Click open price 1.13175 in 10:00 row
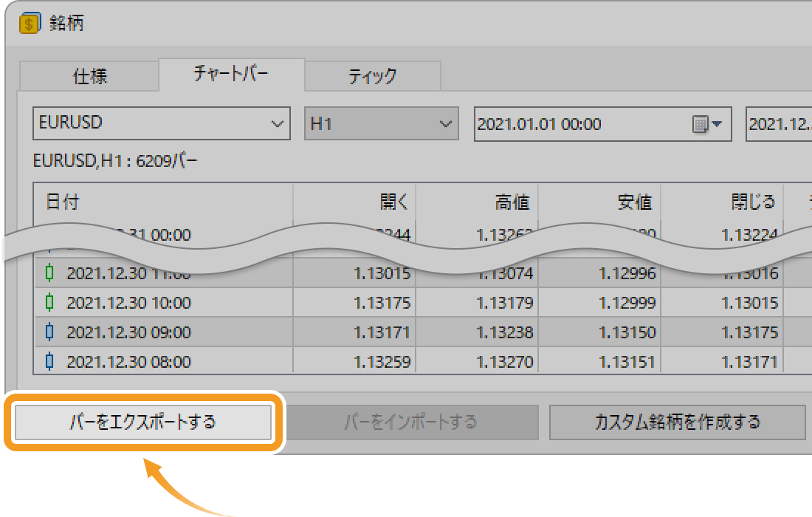Image resolution: width=812 pixels, height=517 pixels. click(382, 303)
